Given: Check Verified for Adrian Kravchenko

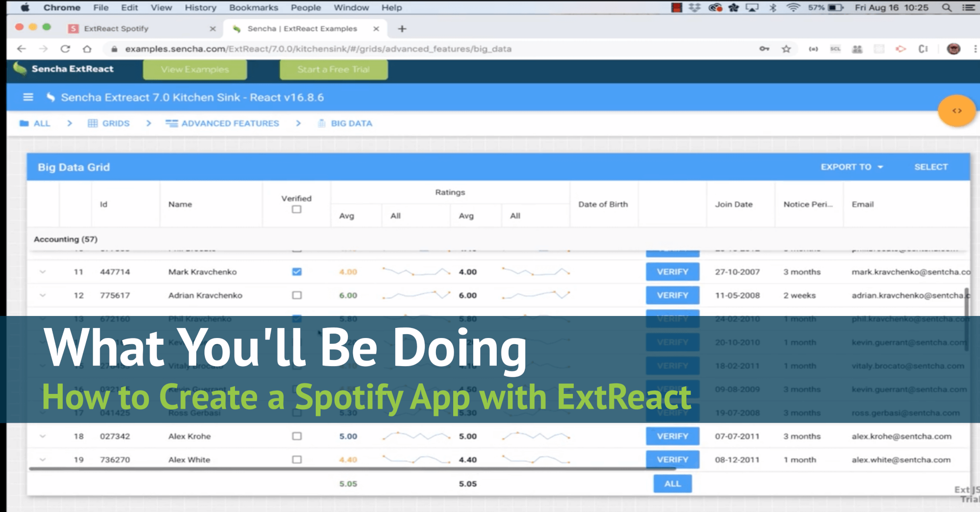Looking at the screenshot, I should pyautogui.click(x=297, y=295).
